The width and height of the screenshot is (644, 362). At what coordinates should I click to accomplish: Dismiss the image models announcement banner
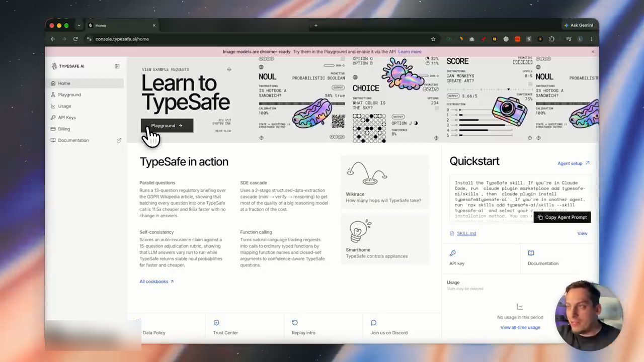(593, 51)
